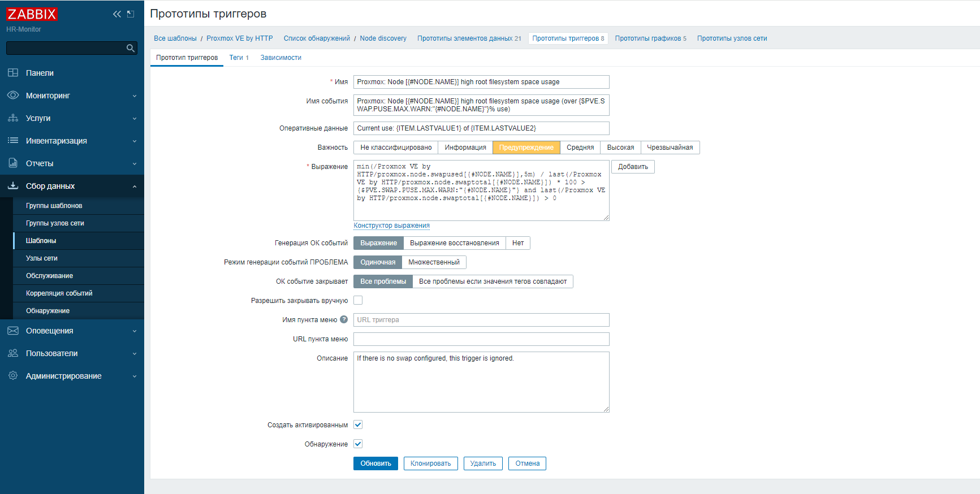Viewport: 980px width, 494px height.
Task: Open help icon next to Имя пункта меню
Action: 344,319
